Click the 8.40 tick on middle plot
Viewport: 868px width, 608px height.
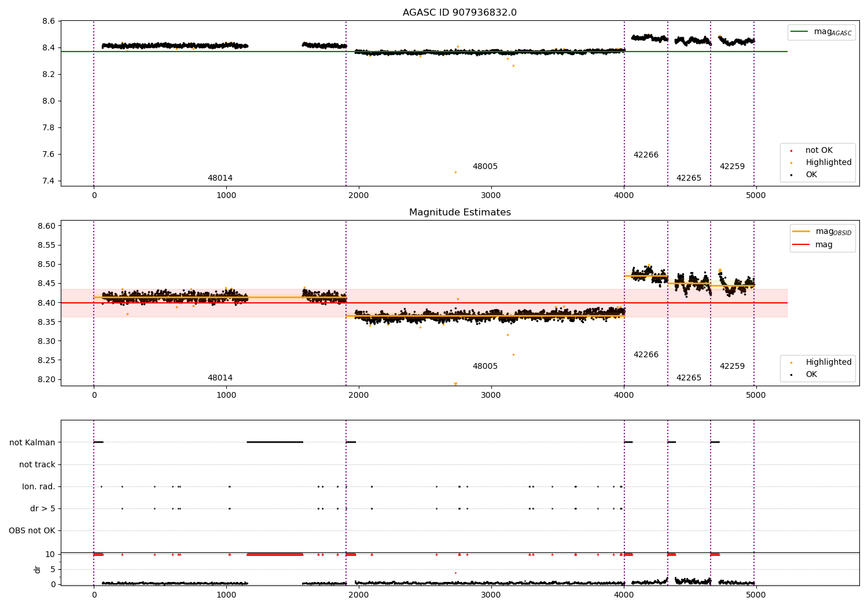point(46,303)
